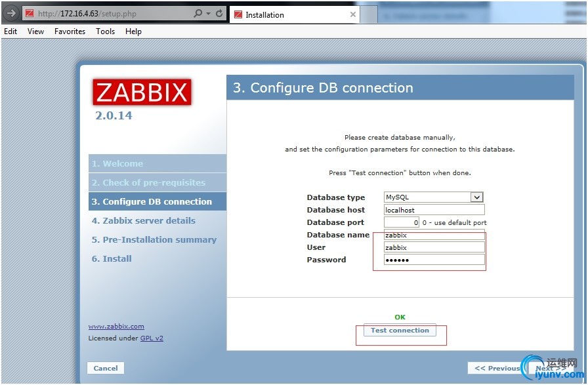Screen dimensions: 588x385
Task: Click the Database name field
Action: pyautogui.click(x=434, y=235)
